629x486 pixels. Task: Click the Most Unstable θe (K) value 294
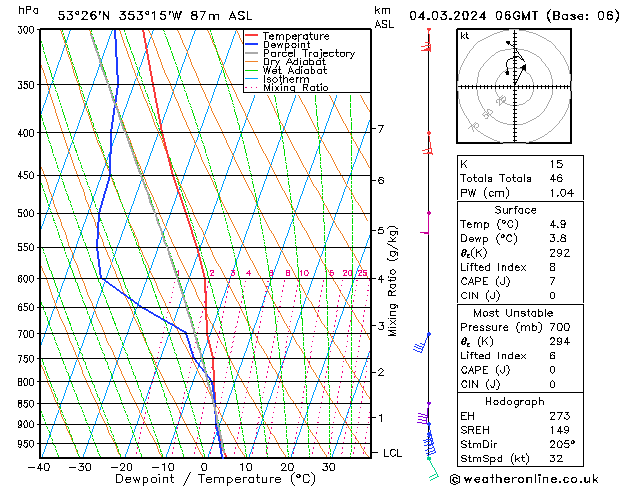click(x=560, y=341)
